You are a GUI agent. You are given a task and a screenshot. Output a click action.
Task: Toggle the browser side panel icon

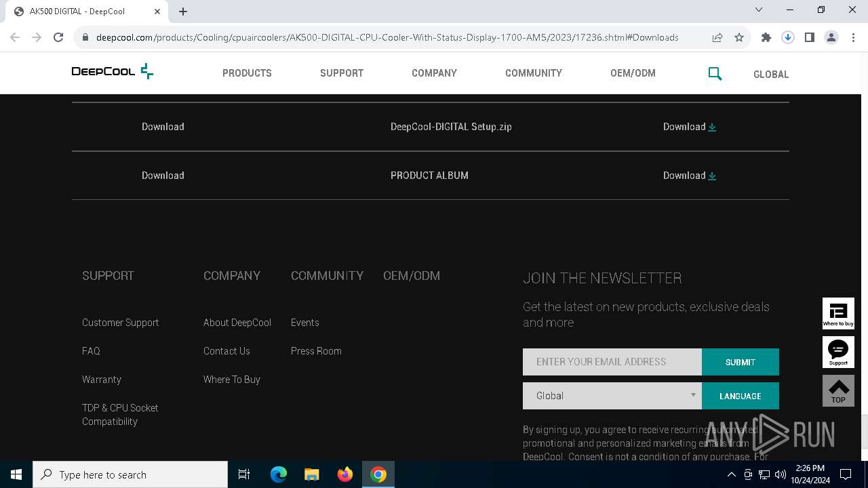pos(810,37)
